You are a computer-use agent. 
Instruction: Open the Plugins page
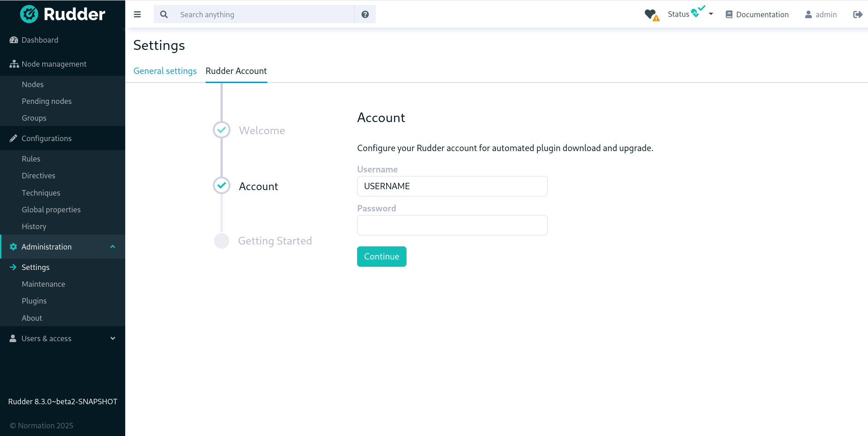[34, 300]
